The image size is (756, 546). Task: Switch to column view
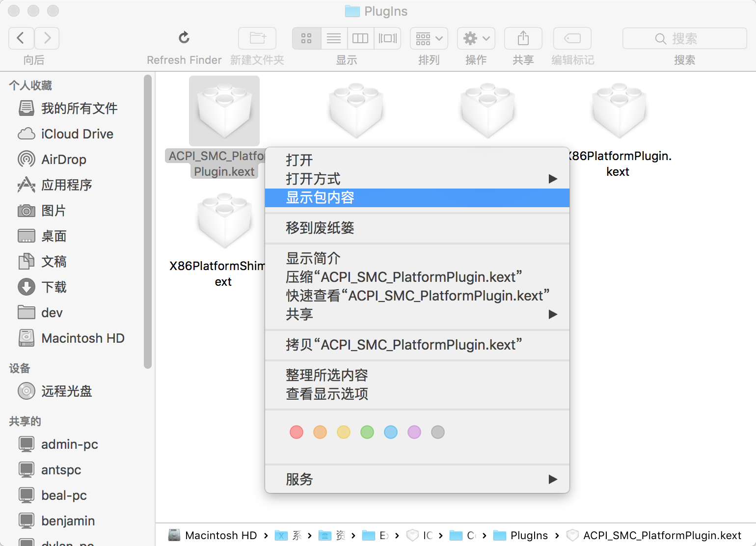pyautogui.click(x=360, y=38)
